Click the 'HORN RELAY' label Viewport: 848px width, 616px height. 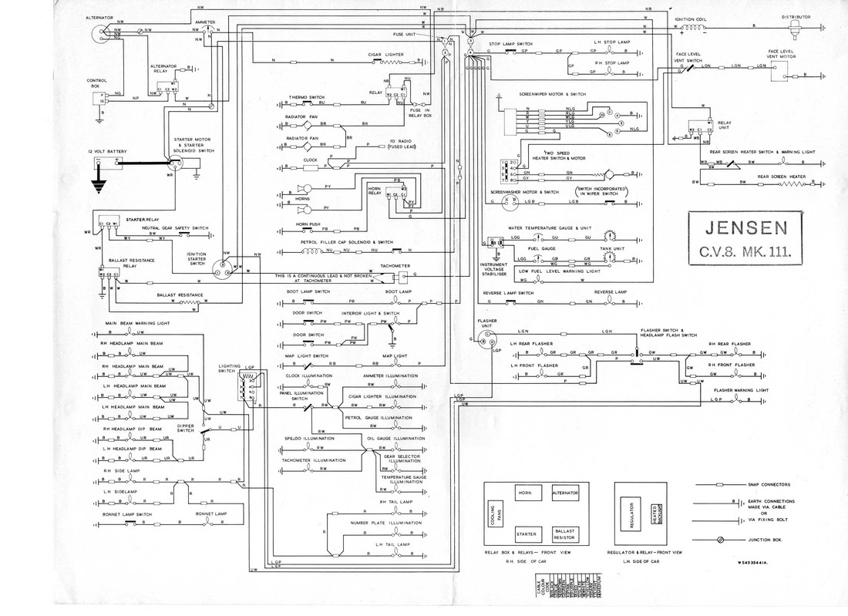click(374, 191)
